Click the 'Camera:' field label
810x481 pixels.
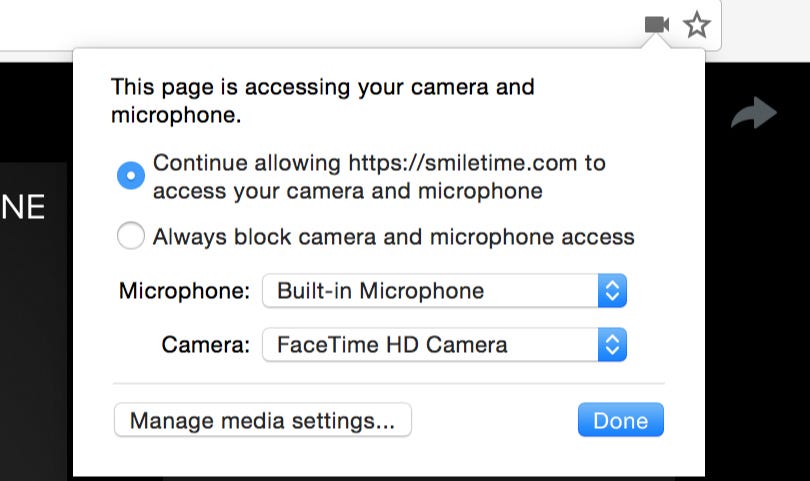tap(205, 346)
